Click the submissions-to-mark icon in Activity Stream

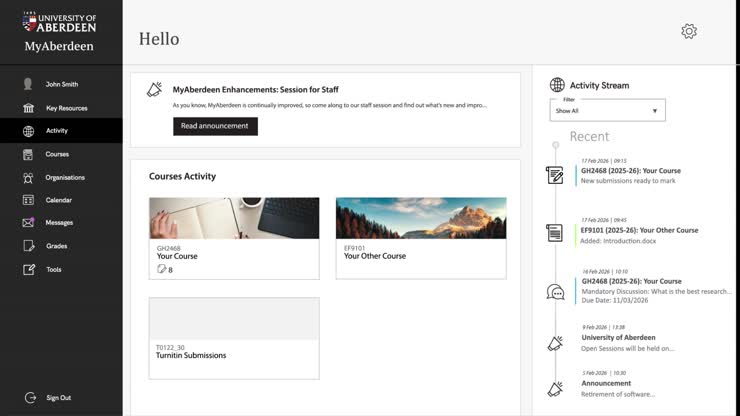[x=555, y=175]
